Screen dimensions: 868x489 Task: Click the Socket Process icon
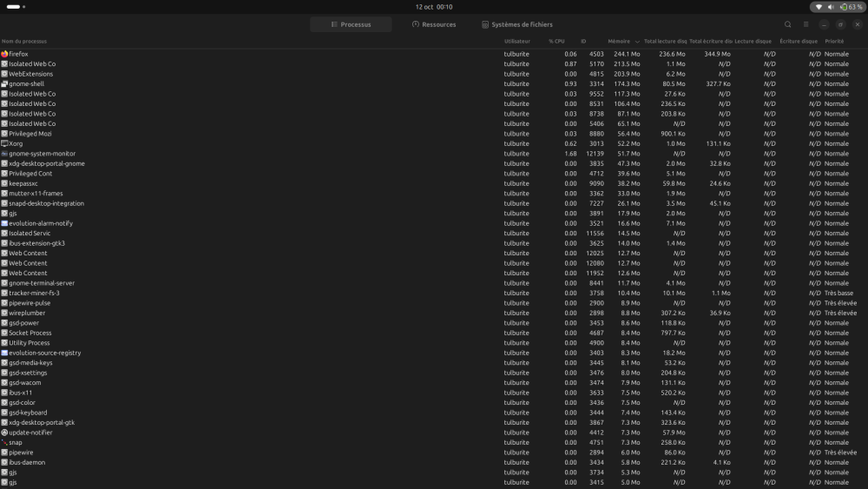pyautogui.click(x=4, y=333)
